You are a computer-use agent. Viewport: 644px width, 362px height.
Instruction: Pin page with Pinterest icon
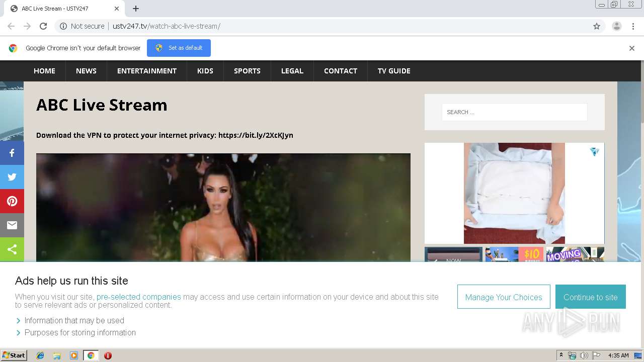[x=12, y=201]
